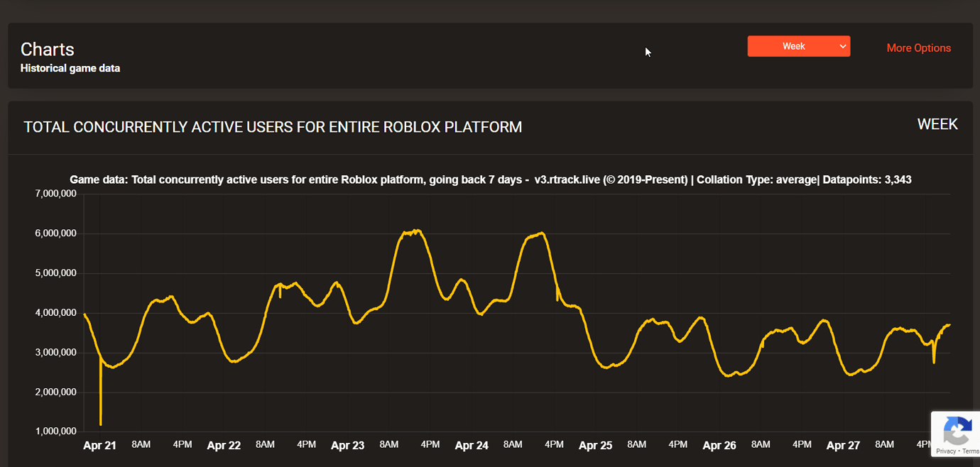
Task: Click the Charts heading
Action: [x=48, y=50]
